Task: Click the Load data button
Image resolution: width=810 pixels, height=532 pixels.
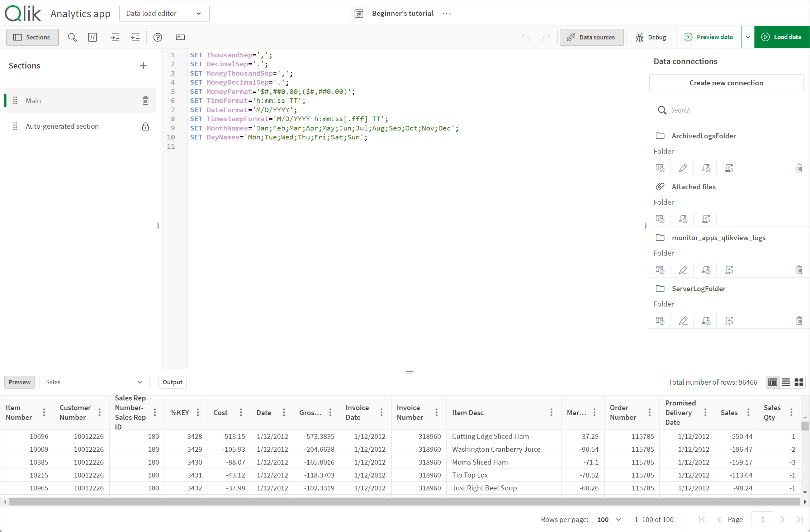Action: [782, 37]
